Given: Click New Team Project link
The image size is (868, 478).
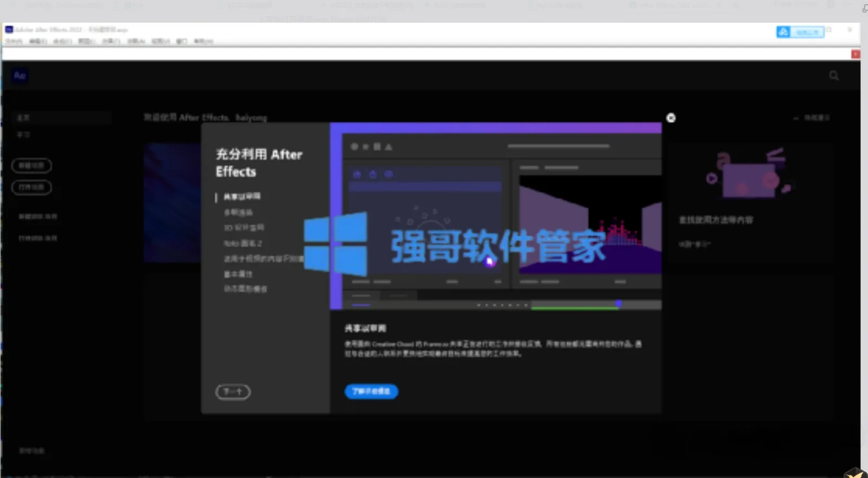Looking at the screenshot, I should [x=37, y=216].
